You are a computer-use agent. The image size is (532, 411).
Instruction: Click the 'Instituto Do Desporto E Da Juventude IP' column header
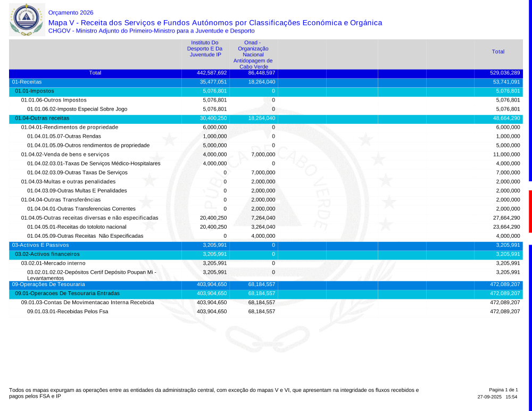click(205, 49)
